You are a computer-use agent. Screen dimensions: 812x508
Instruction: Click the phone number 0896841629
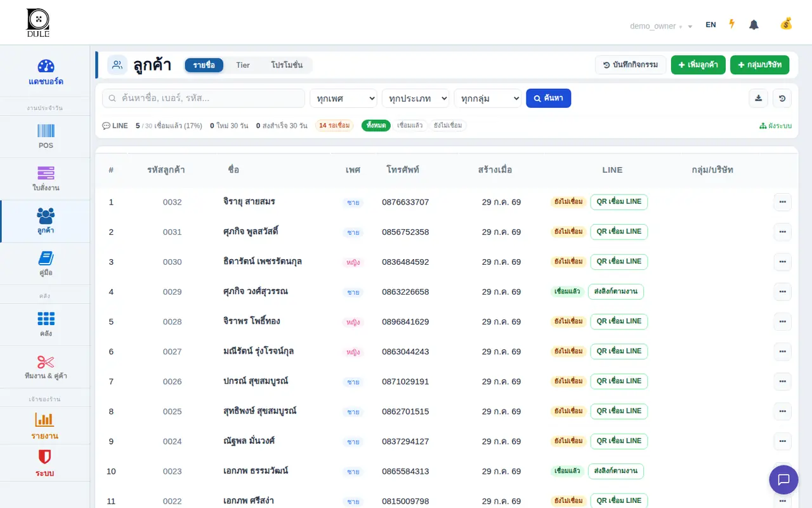[x=405, y=321]
